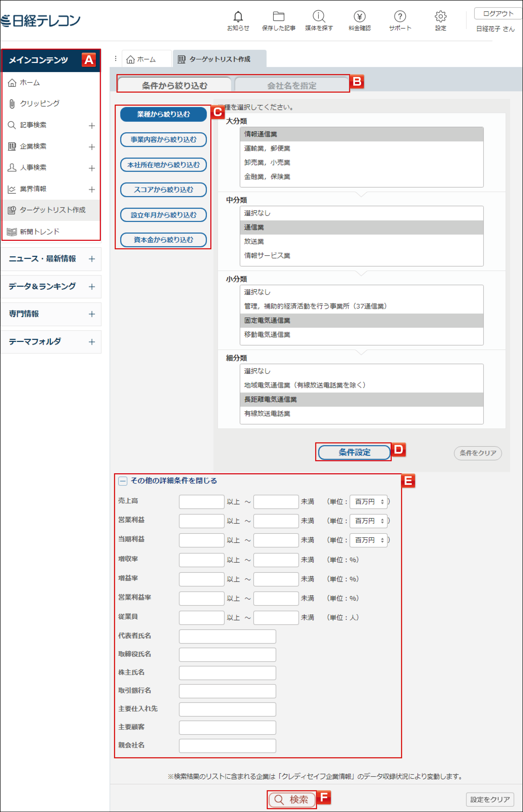This screenshot has width=523, height=812.
Task: Open 保存した記事 folder icon
Action: pyautogui.click(x=278, y=21)
